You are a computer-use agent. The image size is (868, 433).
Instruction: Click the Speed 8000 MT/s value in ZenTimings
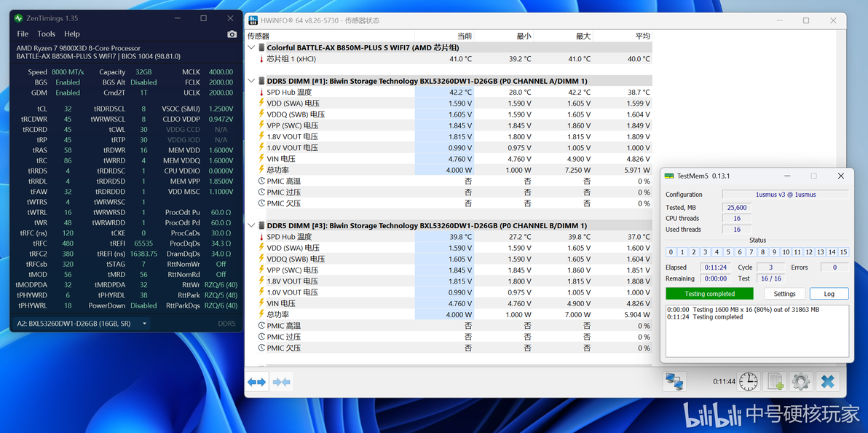[68, 72]
